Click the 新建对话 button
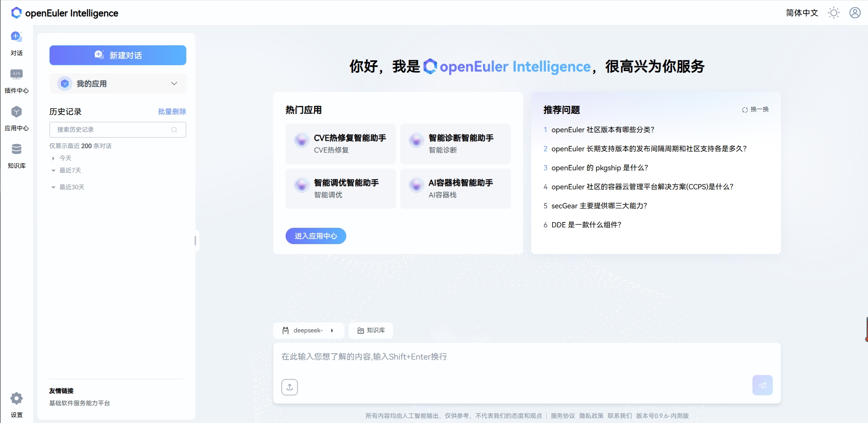The width and height of the screenshot is (868, 423). click(117, 55)
